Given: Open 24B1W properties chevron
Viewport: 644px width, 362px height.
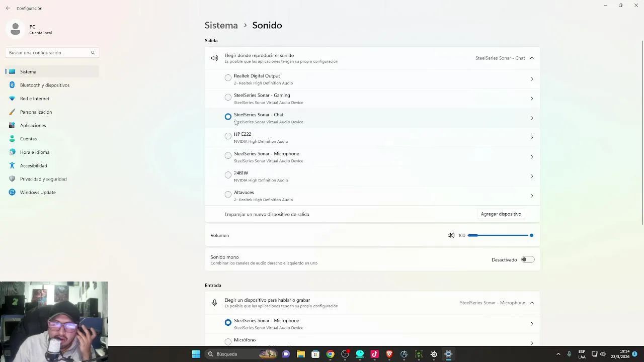Looking at the screenshot, I should point(532,176).
